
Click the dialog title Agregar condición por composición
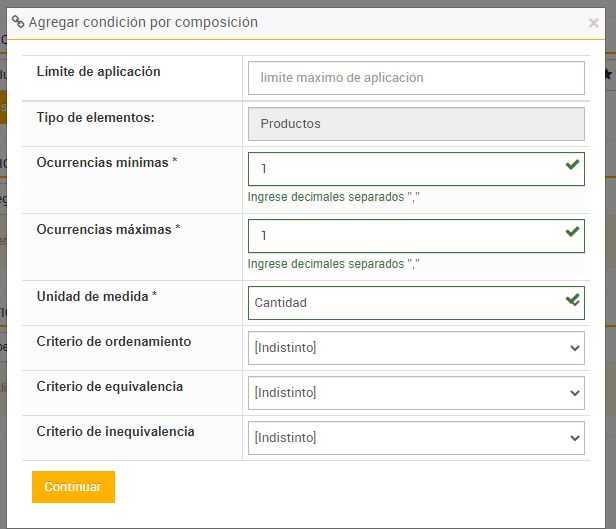coord(143,22)
